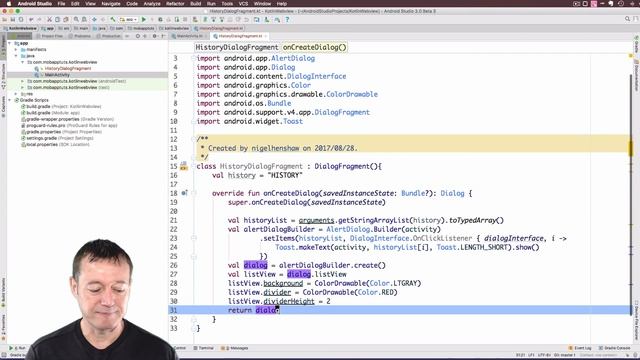Click the Apple menu icon
This screenshot has width=640, height=360.
pos(8,4)
